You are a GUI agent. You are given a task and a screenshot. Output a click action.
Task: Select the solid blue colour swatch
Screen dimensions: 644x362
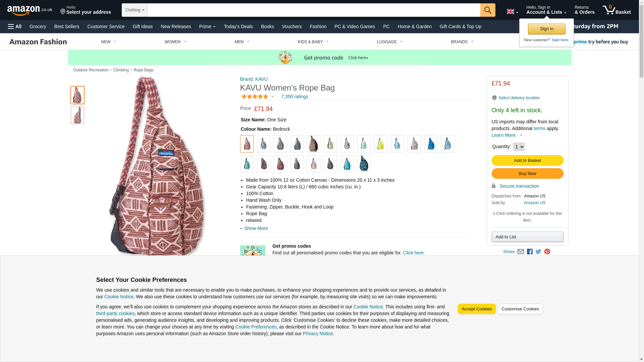[431, 144]
